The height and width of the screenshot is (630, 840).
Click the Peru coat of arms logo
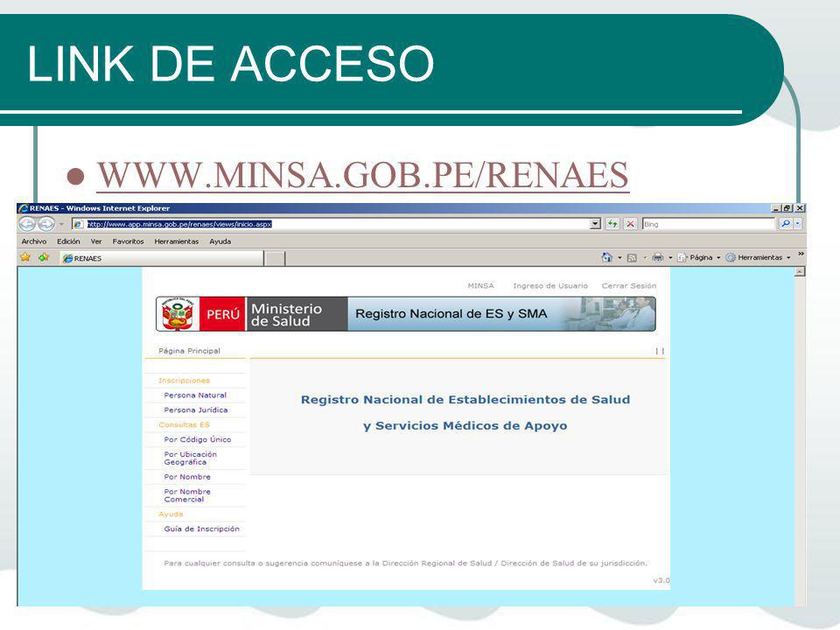point(178,314)
